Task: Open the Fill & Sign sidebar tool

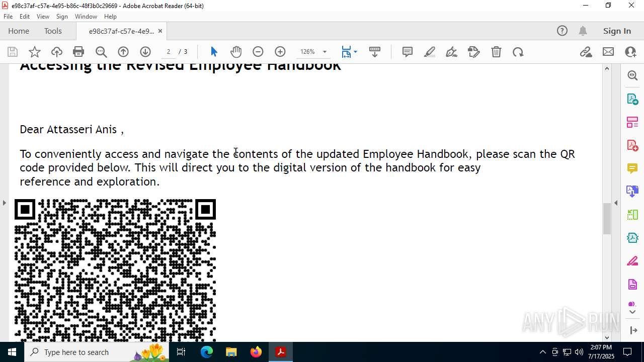Action: click(632, 261)
